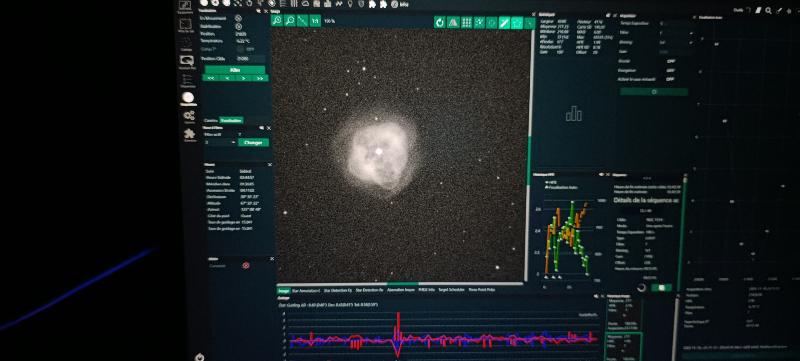Toggle the eye icon on the HFR history panel
The height and width of the screenshot is (361, 800).
pos(601,174)
